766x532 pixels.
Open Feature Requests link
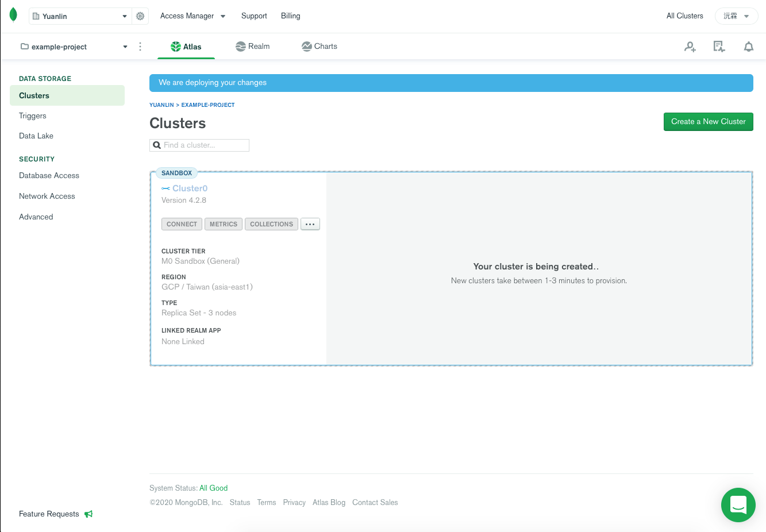49,514
